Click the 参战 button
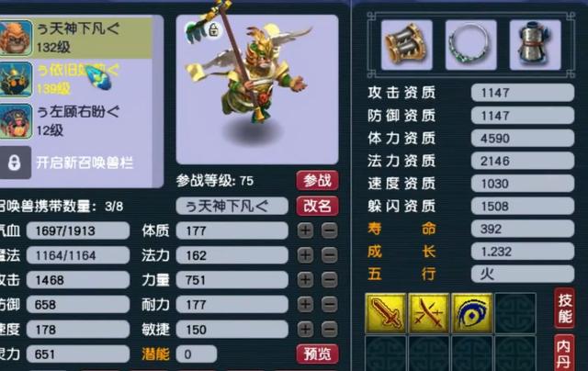This screenshot has height=371, width=588. 317,181
